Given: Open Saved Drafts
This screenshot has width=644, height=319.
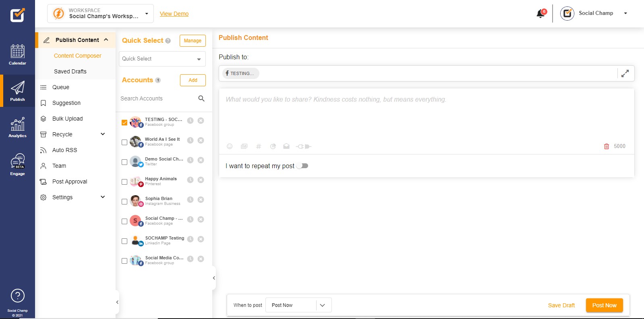Looking at the screenshot, I should pyautogui.click(x=70, y=71).
